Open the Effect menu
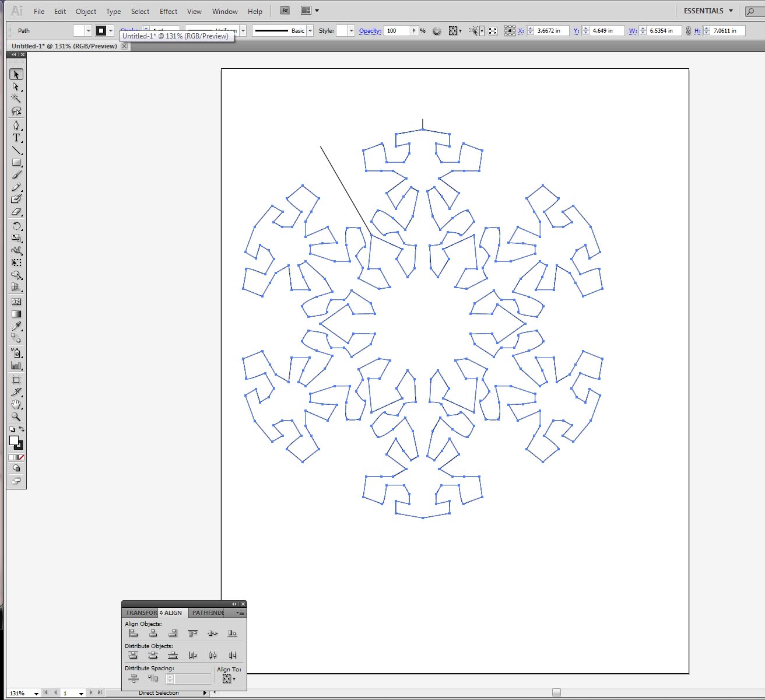This screenshot has width=765, height=700. [168, 11]
